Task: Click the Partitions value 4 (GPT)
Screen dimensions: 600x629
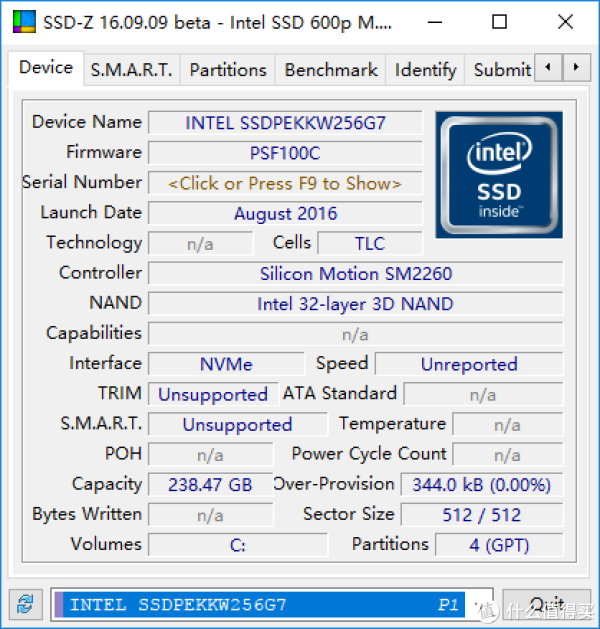Action: (499, 545)
